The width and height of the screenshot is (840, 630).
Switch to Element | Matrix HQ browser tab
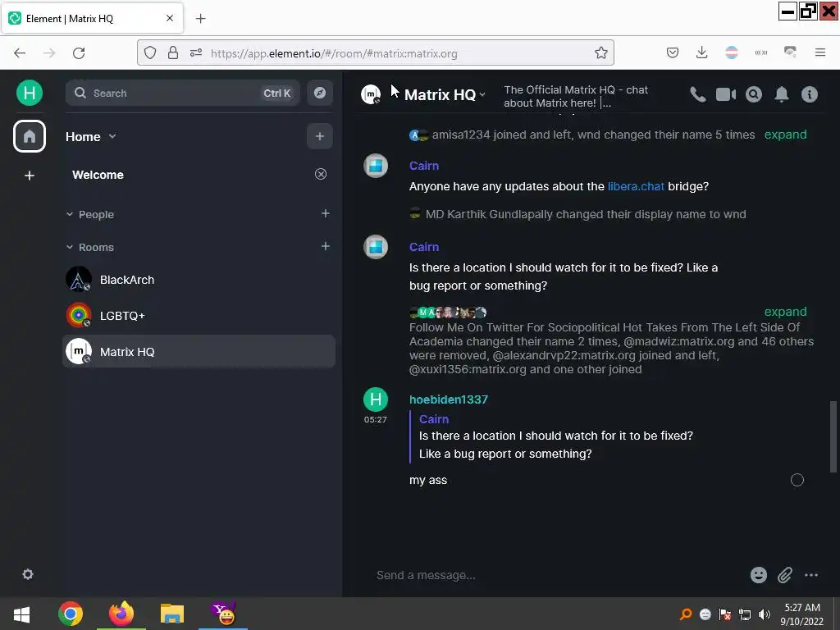pos(92,18)
